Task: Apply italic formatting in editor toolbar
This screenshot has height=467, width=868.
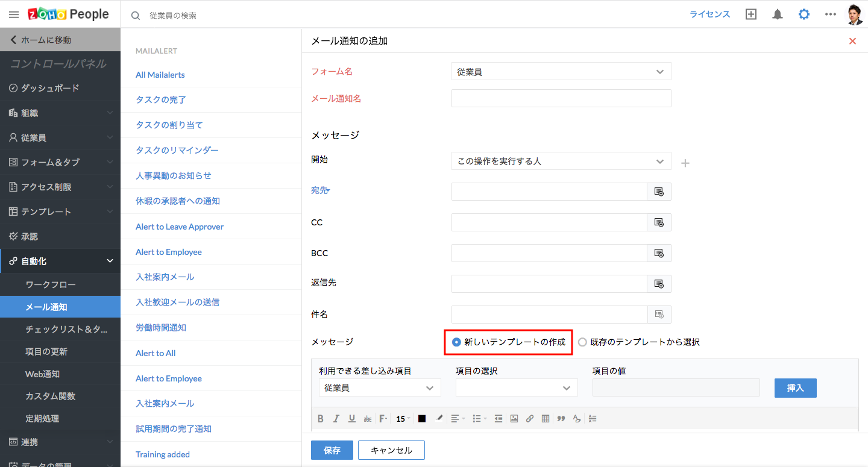Action: tap(336, 419)
